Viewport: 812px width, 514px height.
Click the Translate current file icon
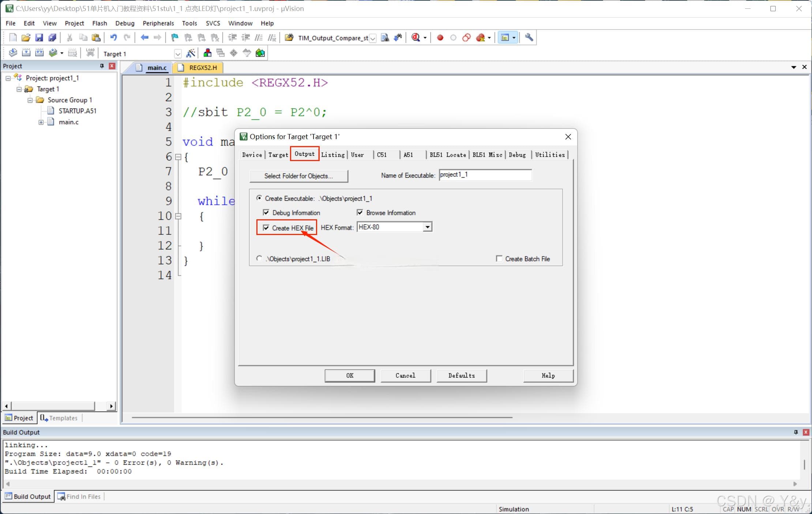13,53
